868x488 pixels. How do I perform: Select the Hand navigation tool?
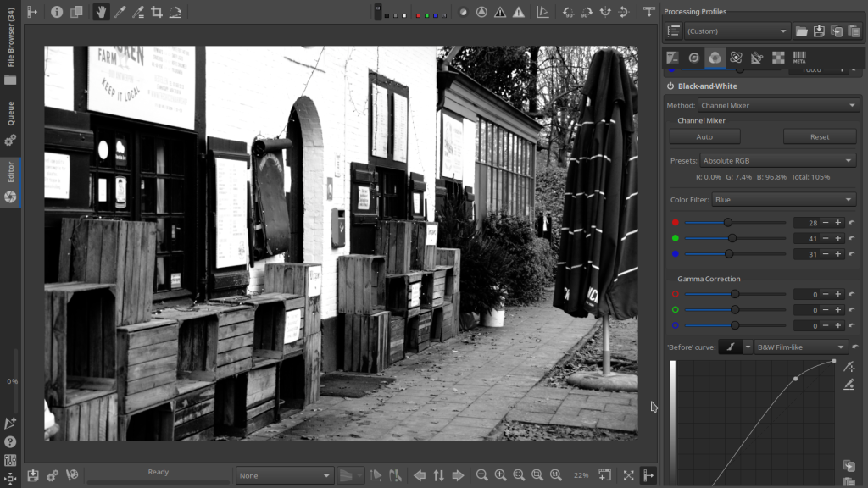100,12
